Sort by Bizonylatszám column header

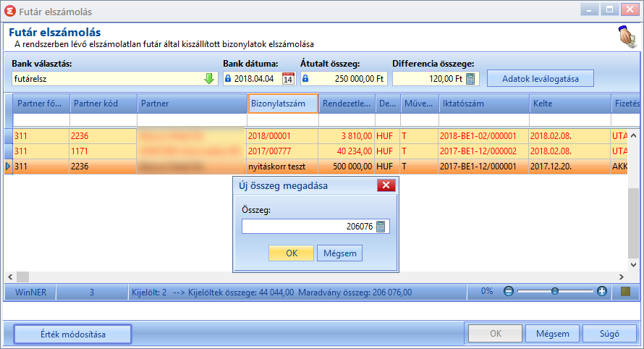click(x=283, y=104)
